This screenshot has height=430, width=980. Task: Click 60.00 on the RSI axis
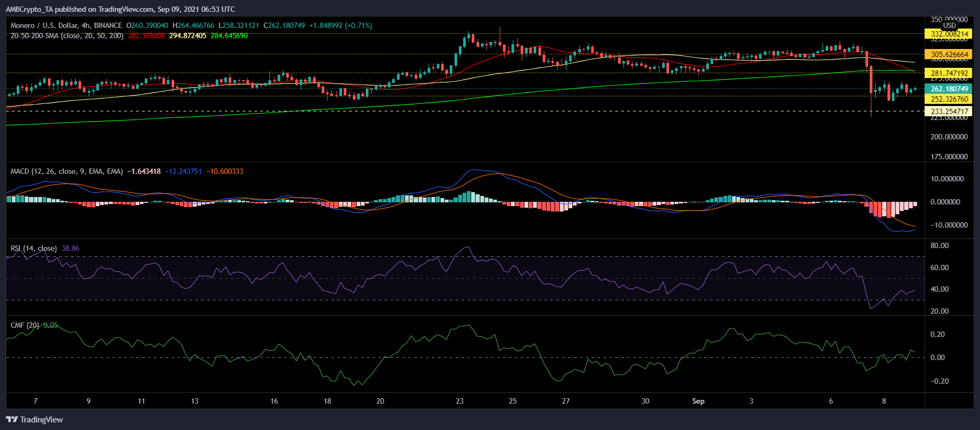tap(940, 267)
